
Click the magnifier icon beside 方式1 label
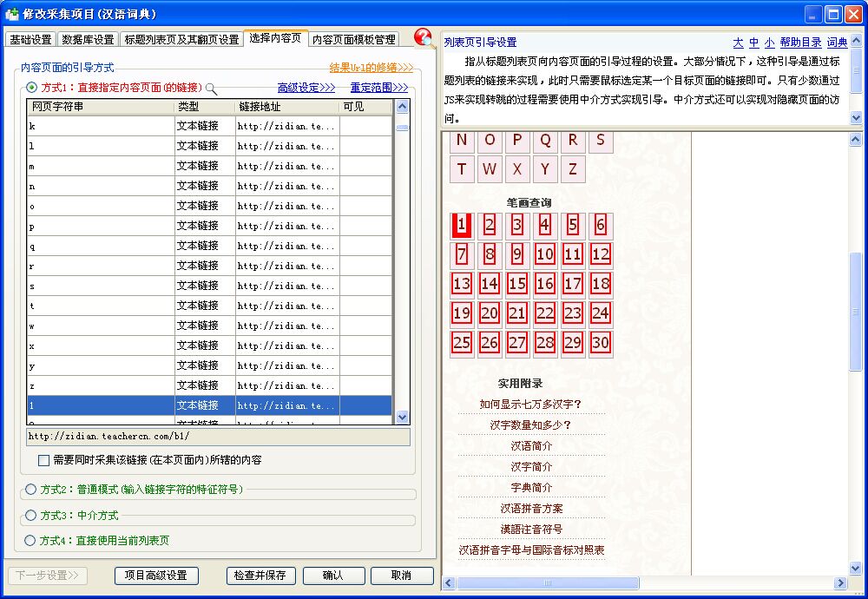211,89
